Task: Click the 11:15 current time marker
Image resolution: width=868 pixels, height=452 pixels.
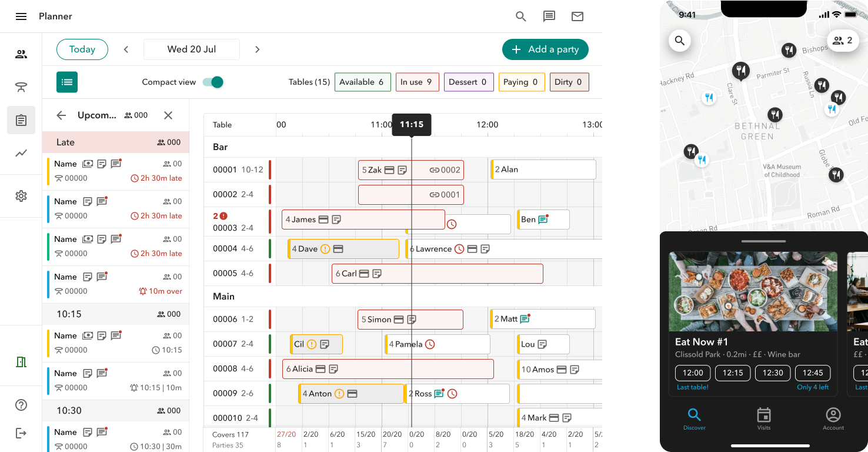Action: (412, 125)
